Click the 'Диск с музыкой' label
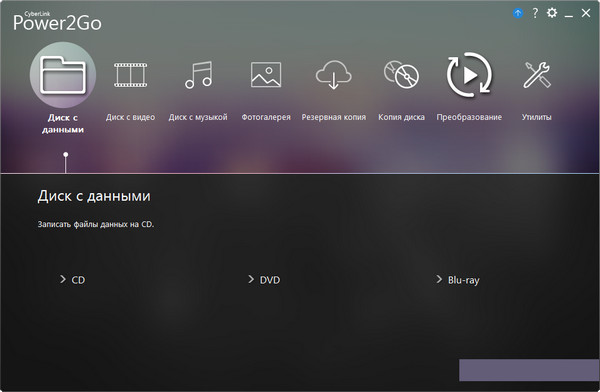600x392 pixels. (x=198, y=117)
